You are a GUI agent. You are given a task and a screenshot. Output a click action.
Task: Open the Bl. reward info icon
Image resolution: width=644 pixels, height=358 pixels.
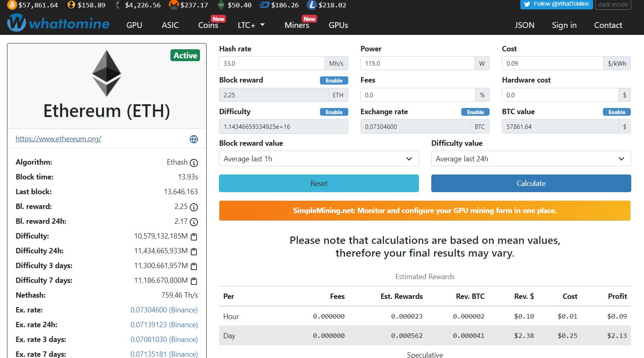[x=194, y=207]
